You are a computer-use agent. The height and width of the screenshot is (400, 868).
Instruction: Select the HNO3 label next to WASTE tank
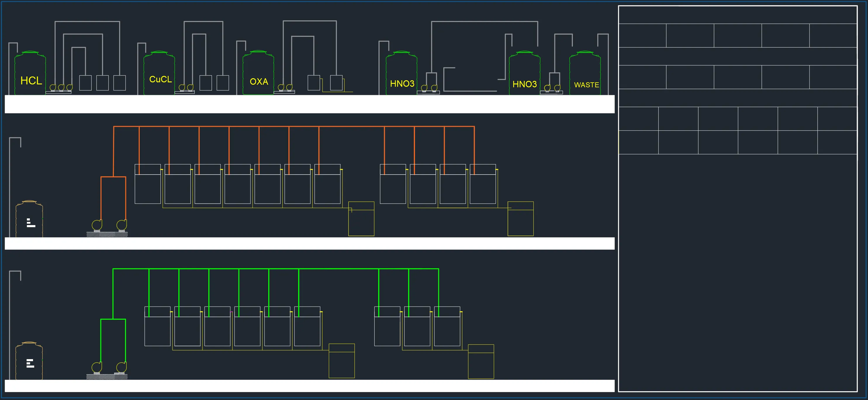click(x=524, y=84)
